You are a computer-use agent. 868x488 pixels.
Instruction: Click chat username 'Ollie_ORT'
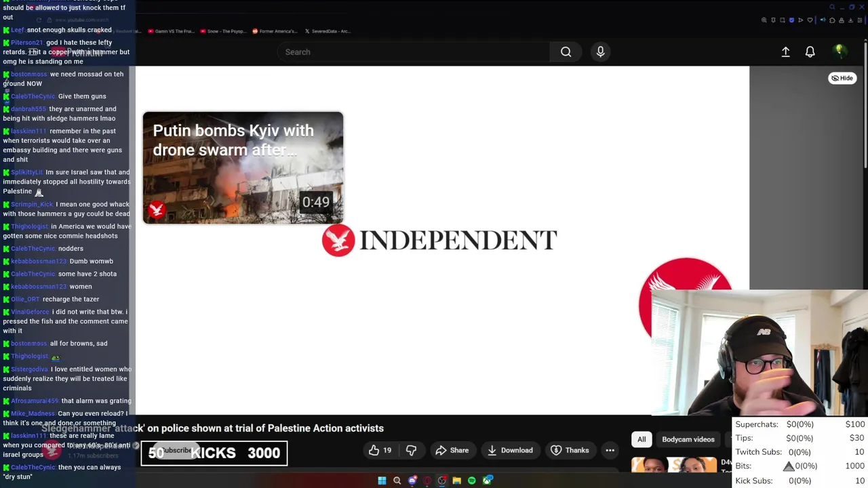[x=25, y=300]
